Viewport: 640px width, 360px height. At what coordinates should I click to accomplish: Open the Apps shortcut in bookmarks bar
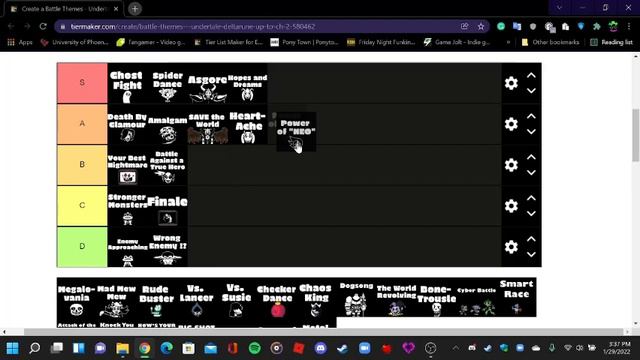coord(20,42)
